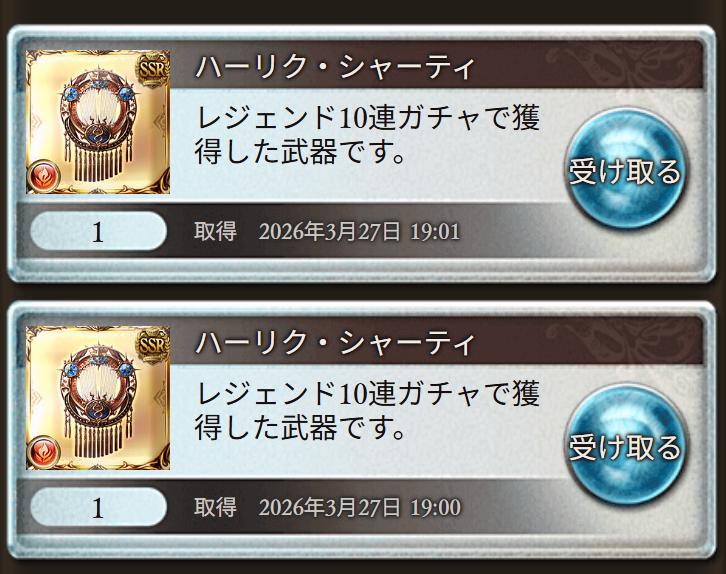
Task: Open weapon thumbnail of the 19:00 entry
Action: click(98, 398)
